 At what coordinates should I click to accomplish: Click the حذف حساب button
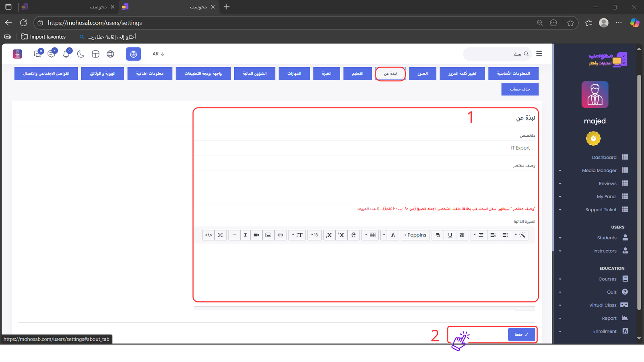click(520, 89)
